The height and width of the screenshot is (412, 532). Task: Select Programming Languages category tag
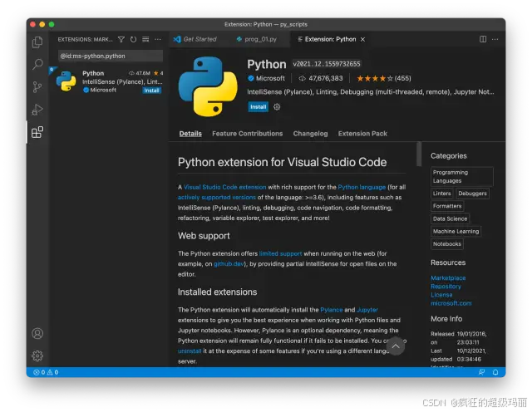click(x=462, y=177)
